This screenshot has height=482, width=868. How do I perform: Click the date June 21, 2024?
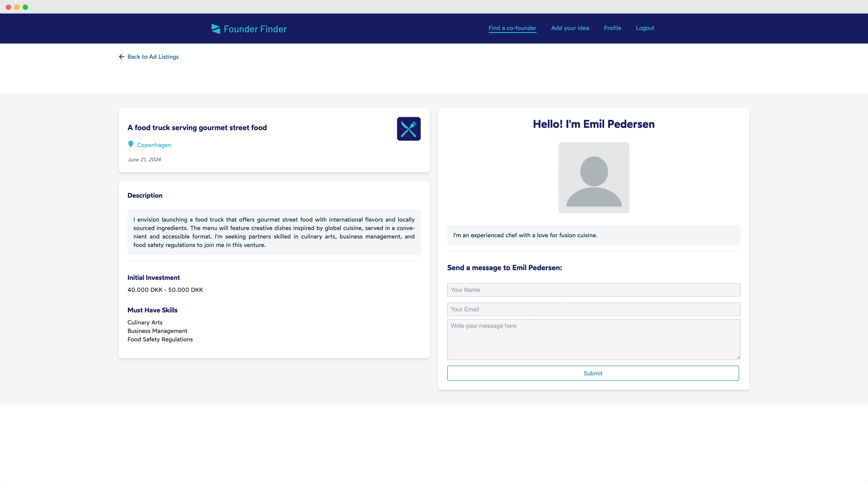click(144, 160)
